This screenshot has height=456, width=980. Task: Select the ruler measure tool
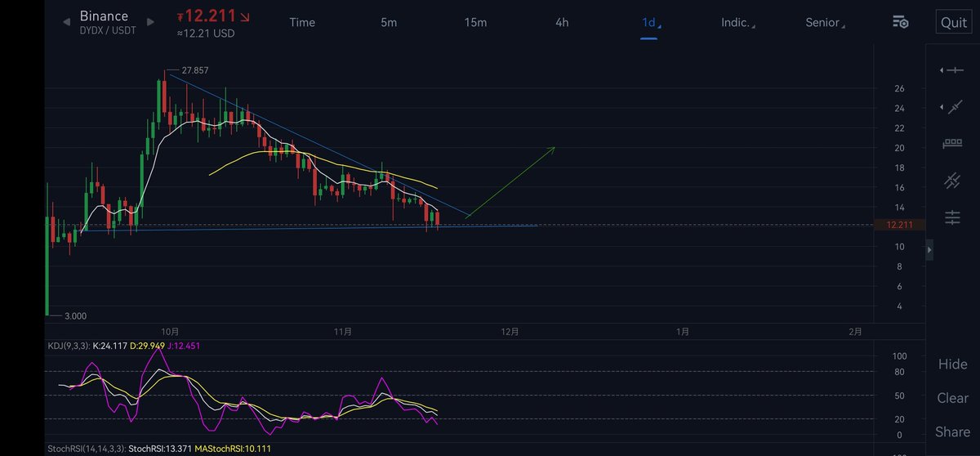click(x=952, y=144)
